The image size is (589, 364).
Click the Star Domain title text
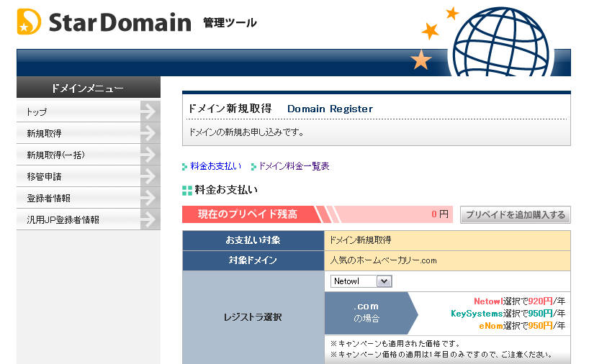tap(120, 22)
